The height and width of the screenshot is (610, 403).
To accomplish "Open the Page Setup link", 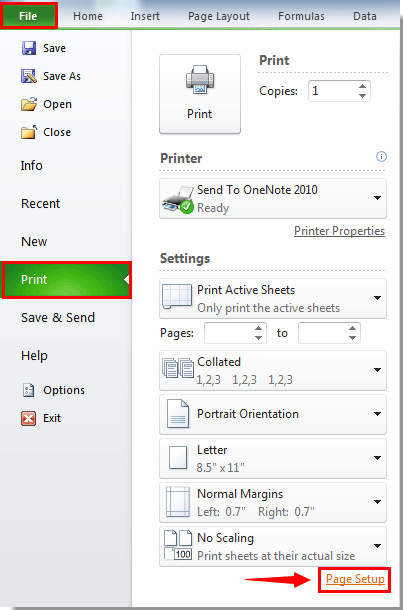I will tap(355, 579).
